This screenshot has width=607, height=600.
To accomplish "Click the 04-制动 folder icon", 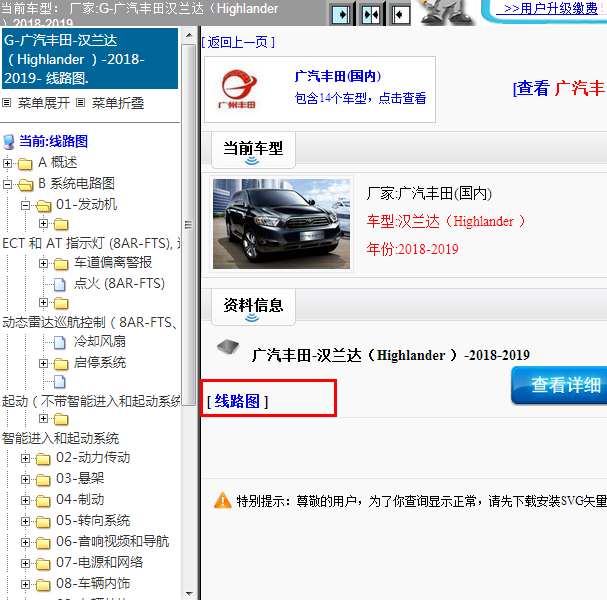I will click(43, 501).
